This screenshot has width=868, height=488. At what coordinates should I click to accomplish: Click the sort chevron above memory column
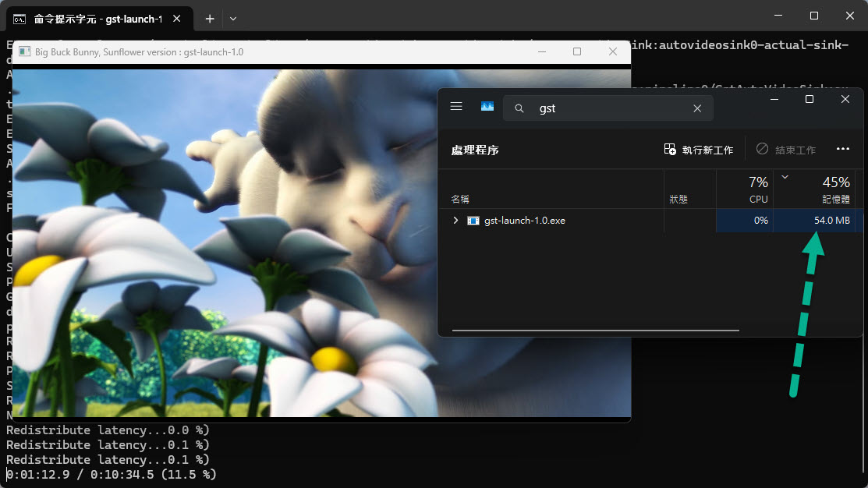click(785, 177)
